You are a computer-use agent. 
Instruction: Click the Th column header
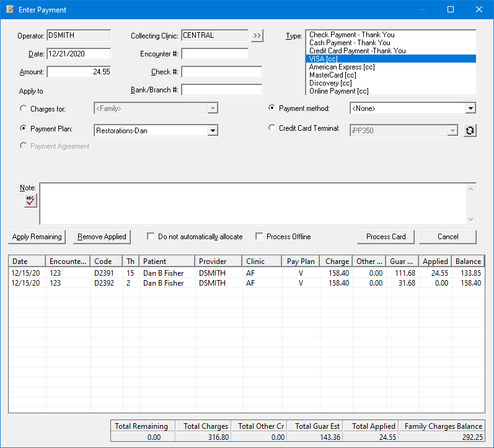(x=131, y=261)
